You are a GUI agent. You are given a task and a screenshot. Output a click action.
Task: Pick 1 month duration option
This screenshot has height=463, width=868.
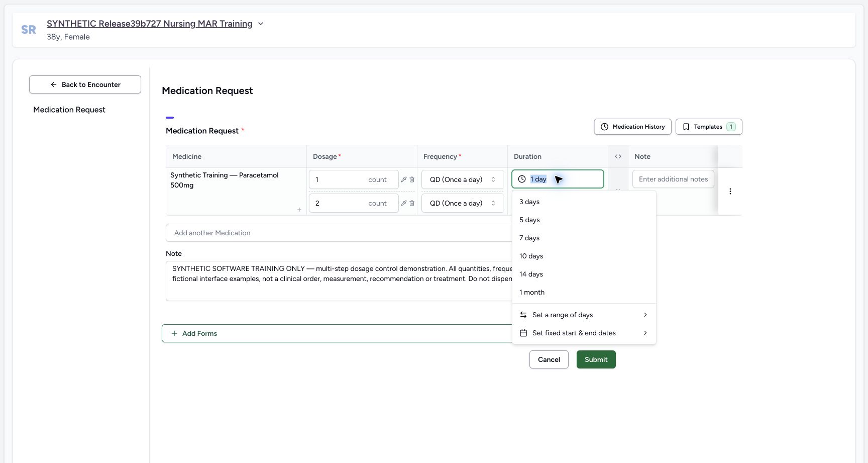tap(584, 292)
